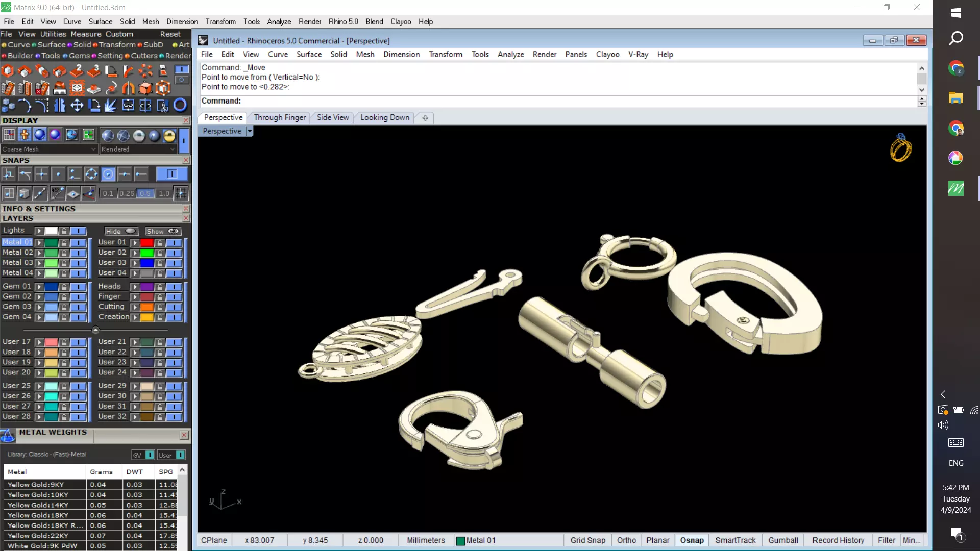
Task: Open Windows Start button
Action: (956, 13)
